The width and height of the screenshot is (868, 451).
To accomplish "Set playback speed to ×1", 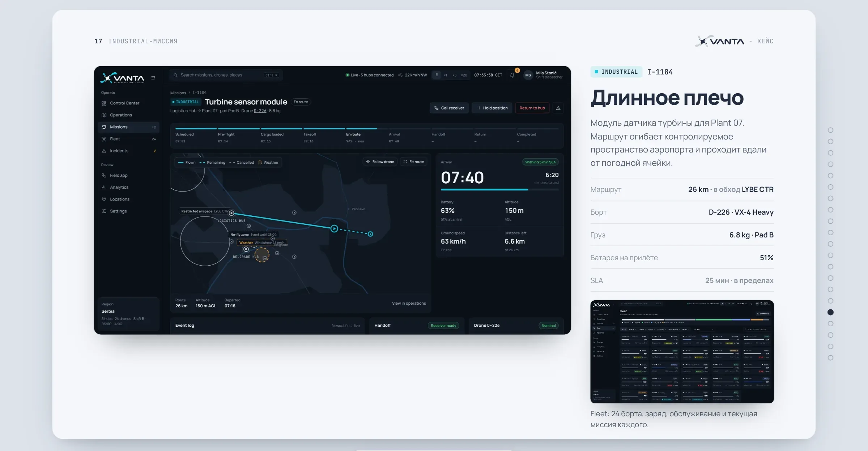I will pos(446,75).
